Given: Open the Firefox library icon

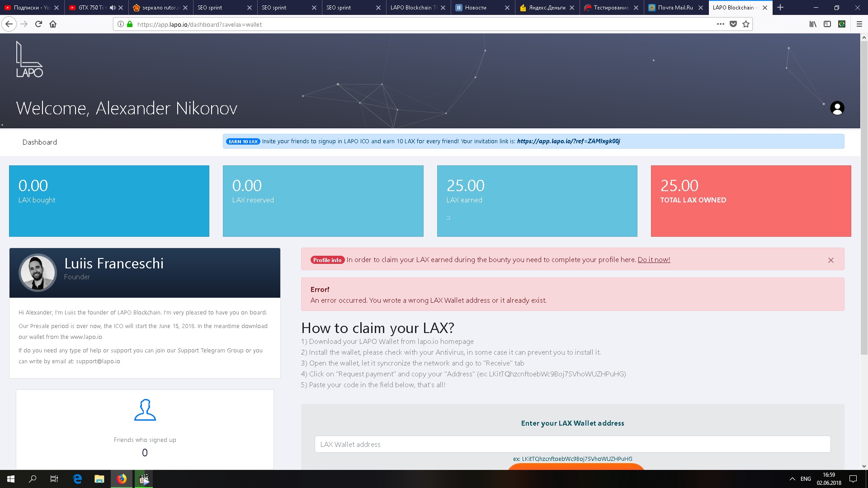Looking at the screenshot, I should (x=813, y=24).
